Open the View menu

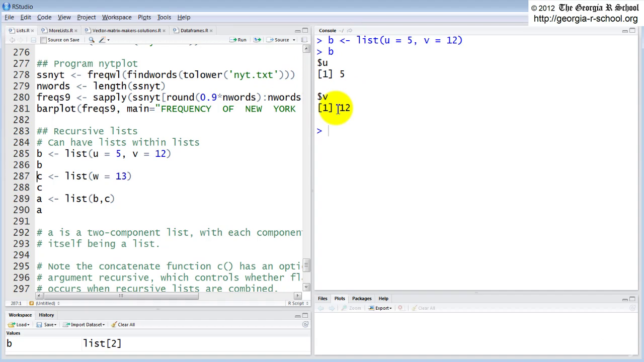pyautogui.click(x=64, y=17)
